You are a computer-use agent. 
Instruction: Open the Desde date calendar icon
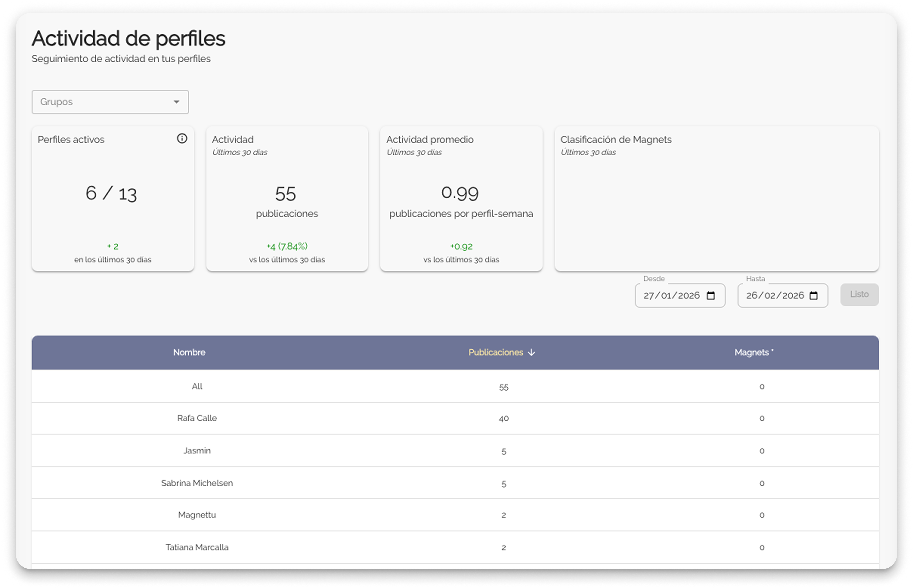click(711, 296)
